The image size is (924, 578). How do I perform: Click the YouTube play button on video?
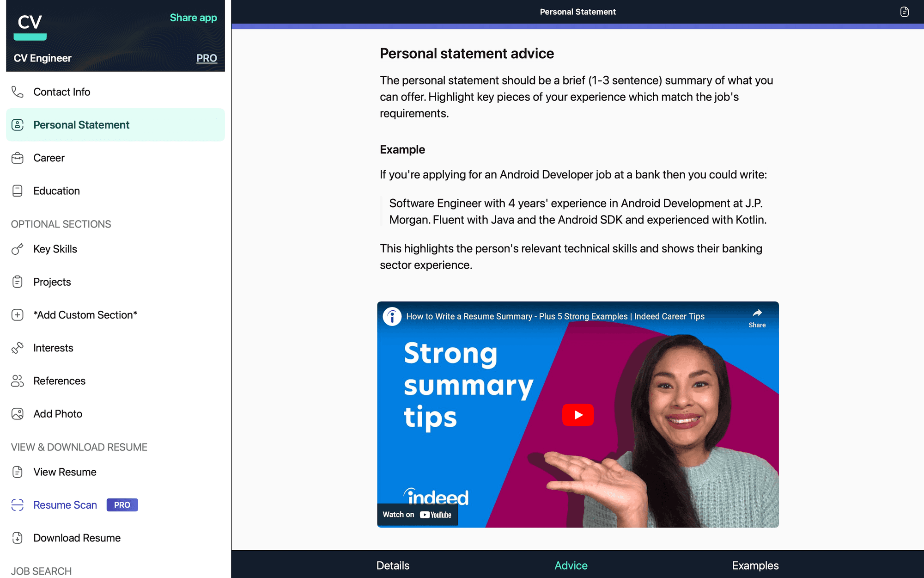[x=577, y=413]
